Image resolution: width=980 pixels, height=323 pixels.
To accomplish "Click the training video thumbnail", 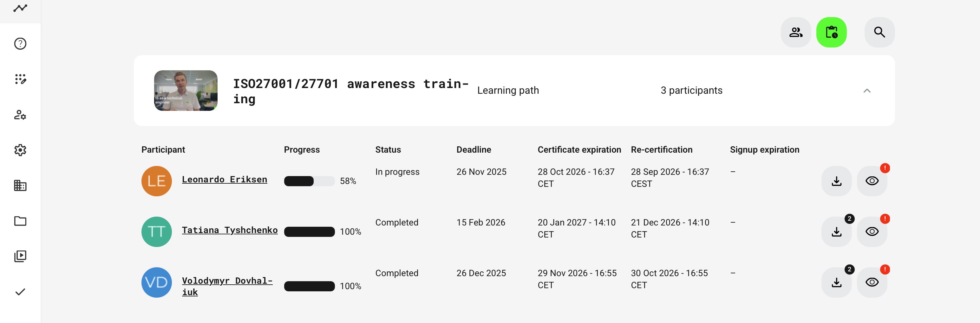I will click(x=186, y=91).
